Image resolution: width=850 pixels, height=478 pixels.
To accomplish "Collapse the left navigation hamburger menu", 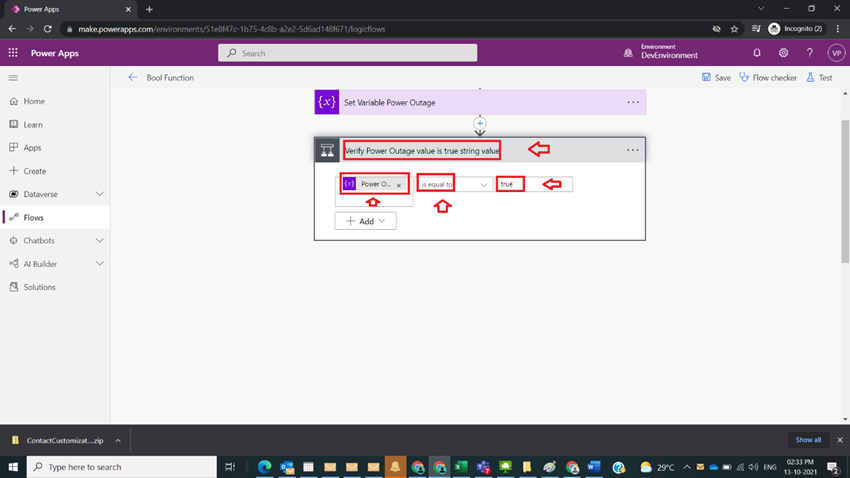I will point(14,78).
